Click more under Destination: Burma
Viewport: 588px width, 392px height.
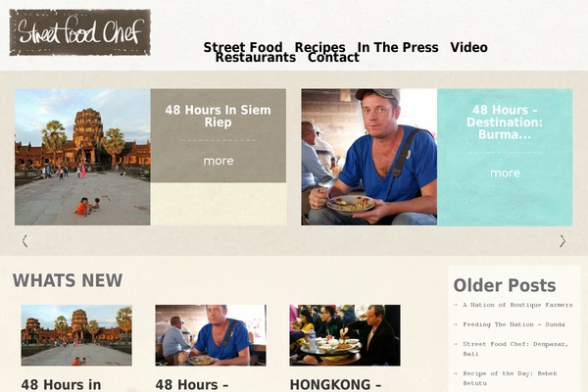point(505,172)
